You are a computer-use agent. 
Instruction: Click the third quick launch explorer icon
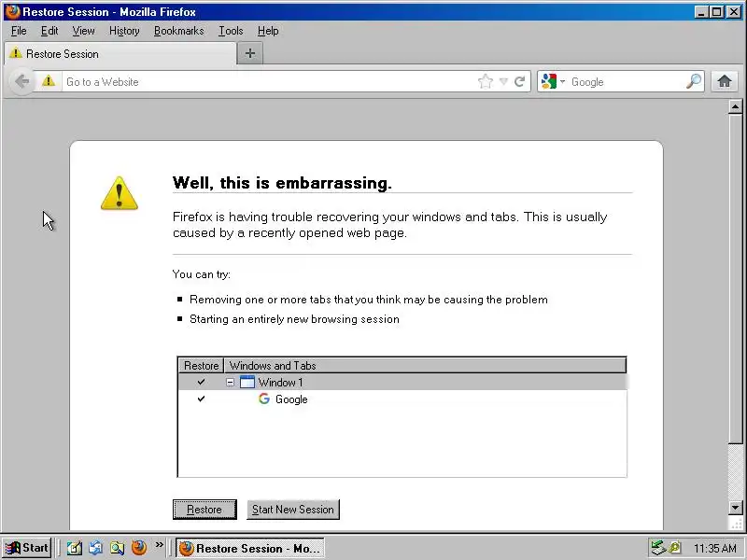[118, 548]
